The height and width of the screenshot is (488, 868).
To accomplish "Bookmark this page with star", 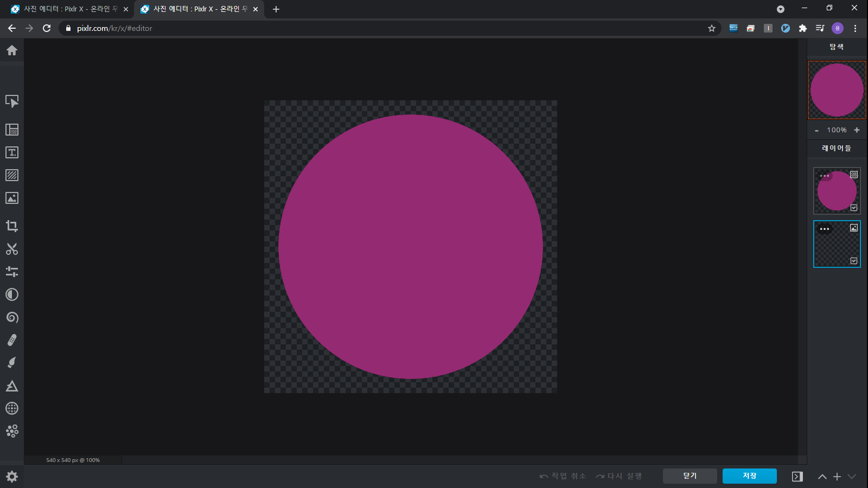I will (x=712, y=28).
